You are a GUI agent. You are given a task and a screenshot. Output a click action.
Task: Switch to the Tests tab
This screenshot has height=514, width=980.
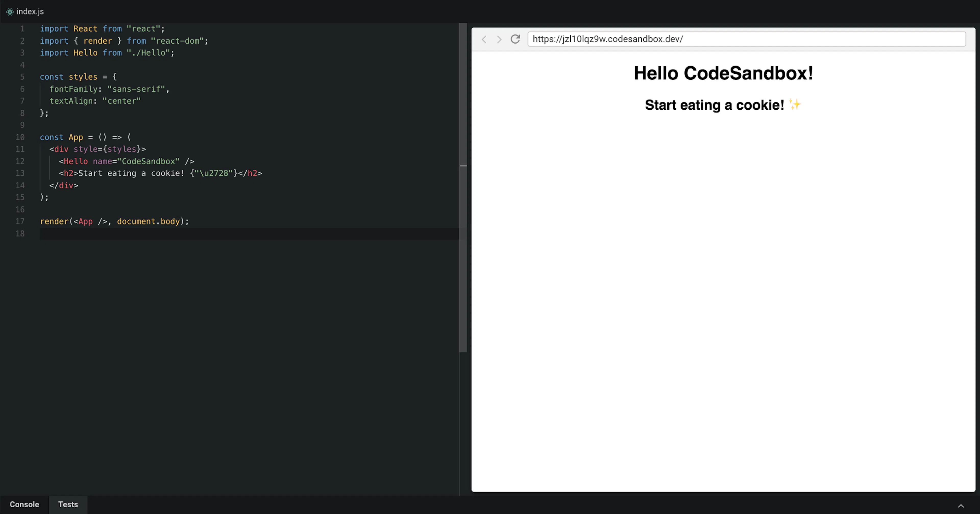pos(68,505)
